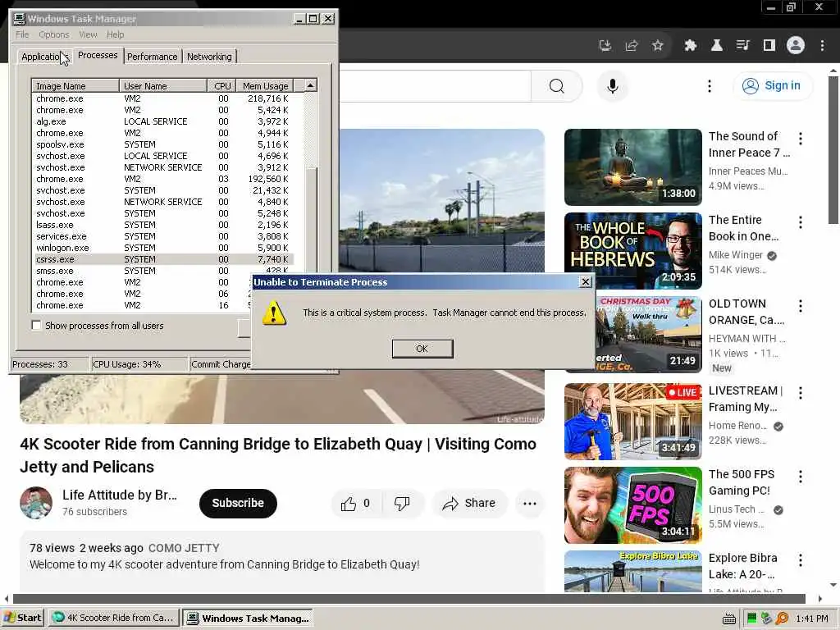Screen dimensions: 840x630
Task: Click the Share button under video
Action: click(x=468, y=503)
